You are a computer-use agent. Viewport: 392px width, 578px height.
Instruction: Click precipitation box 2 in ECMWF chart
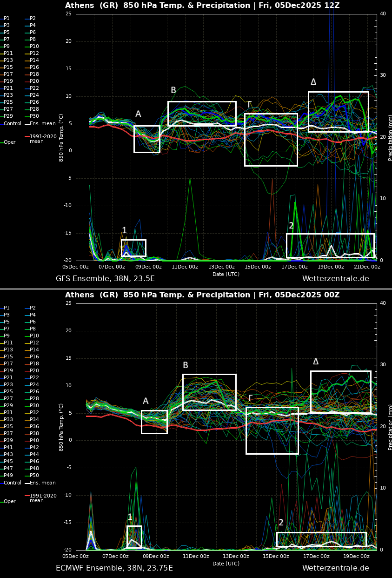(321, 540)
